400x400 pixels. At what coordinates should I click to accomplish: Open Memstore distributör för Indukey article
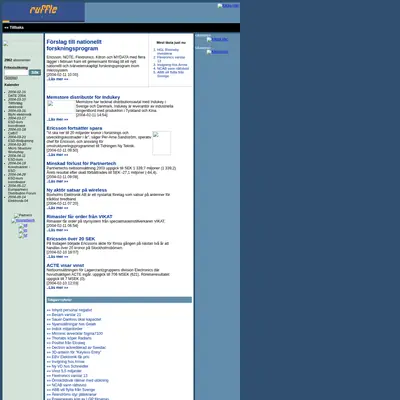83,97
